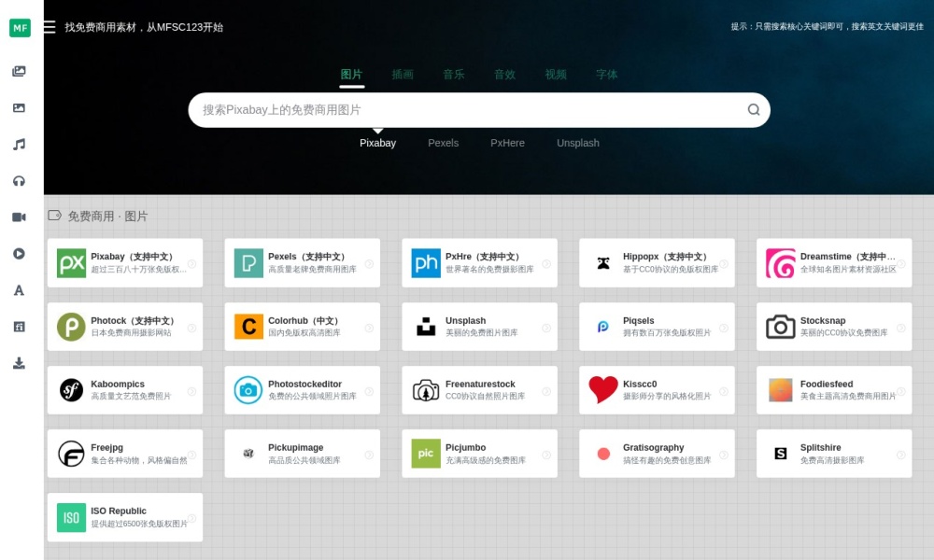This screenshot has width=934, height=560.
Task: Select Pexels as search source
Action: pos(443,143)
